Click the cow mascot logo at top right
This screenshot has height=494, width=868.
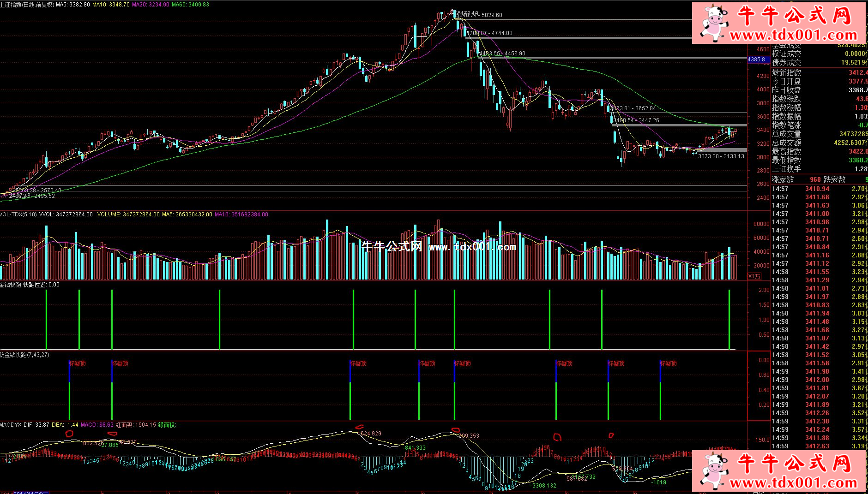[713, 22]
